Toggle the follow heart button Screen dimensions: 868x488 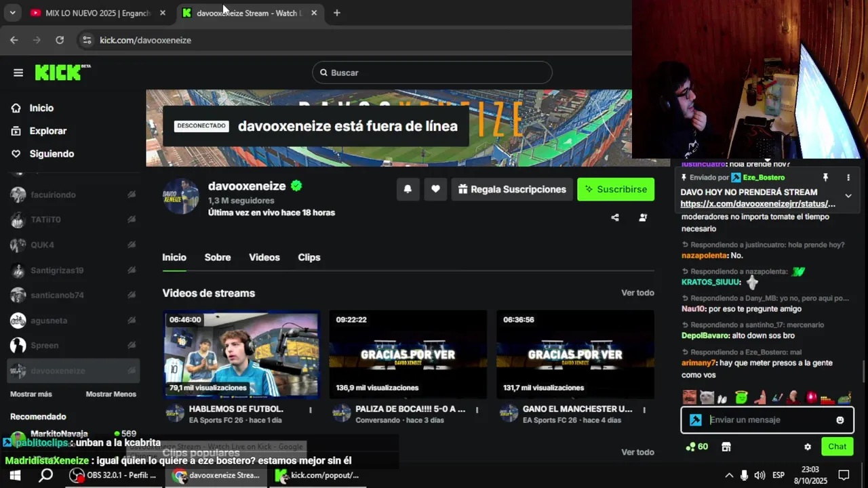click(435, 189)
